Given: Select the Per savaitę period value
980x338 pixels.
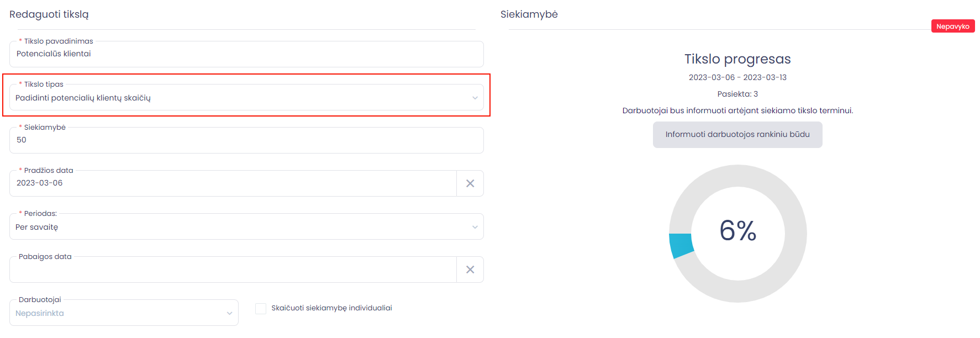Looking at the screenshot, I should pos(36,227).
